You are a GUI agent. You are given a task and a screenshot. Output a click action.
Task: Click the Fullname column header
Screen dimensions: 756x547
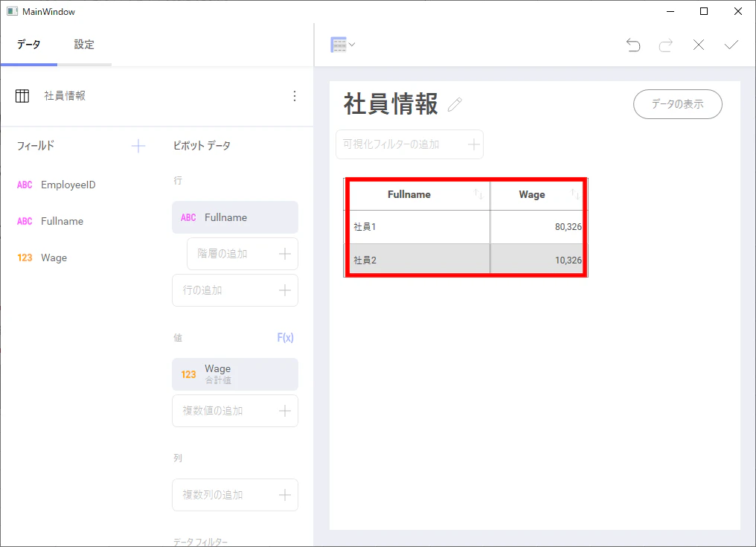pos(409,194)
